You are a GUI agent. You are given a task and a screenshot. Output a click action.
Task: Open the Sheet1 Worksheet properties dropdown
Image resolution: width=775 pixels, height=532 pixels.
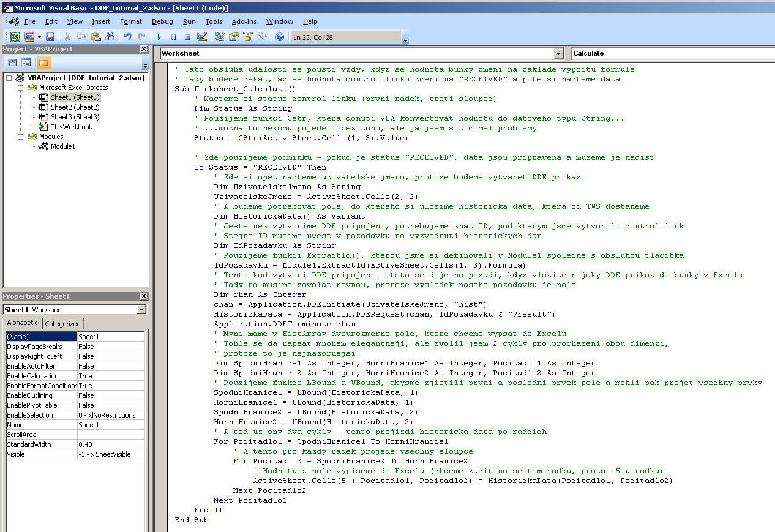click(x=141, y=310)
